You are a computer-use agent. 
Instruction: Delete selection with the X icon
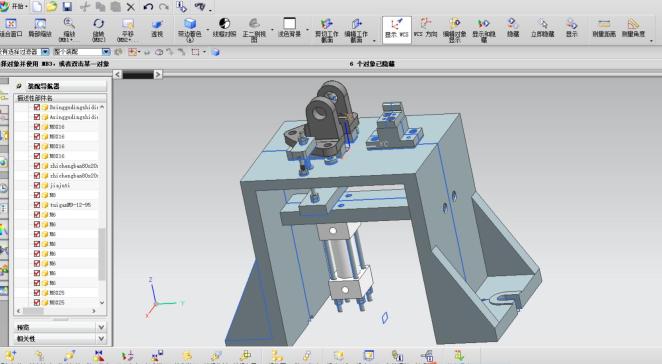tap(131, 7)
